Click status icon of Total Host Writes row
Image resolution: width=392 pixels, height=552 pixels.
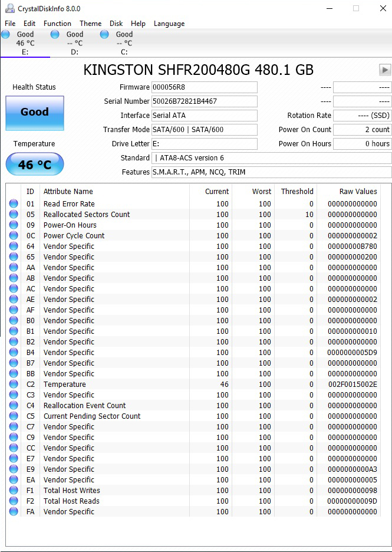click(x=14, y=490)
